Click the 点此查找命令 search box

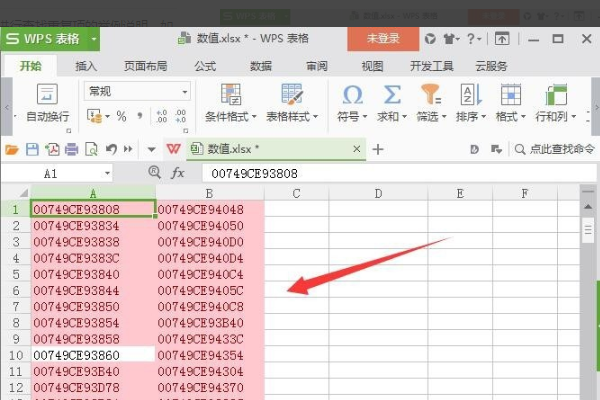click(x=555, y=149)
